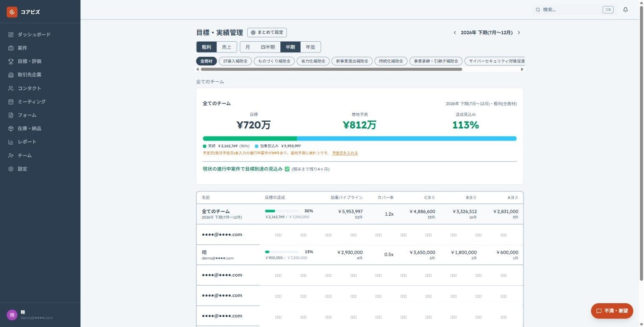The width and height of the screenshot is (644, 327).
Task: Open the 案件 briefcase icon
Action: (x=11, y=48)
